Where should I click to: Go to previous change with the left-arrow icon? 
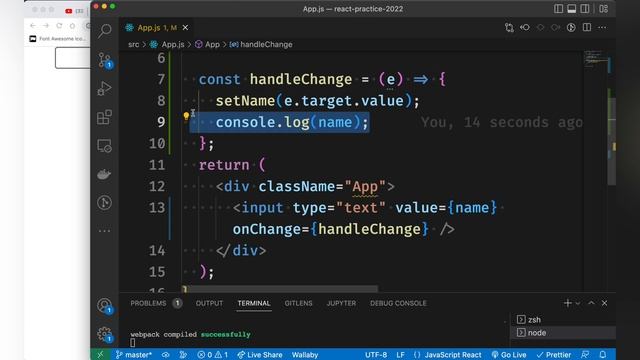tap(524, 27)
